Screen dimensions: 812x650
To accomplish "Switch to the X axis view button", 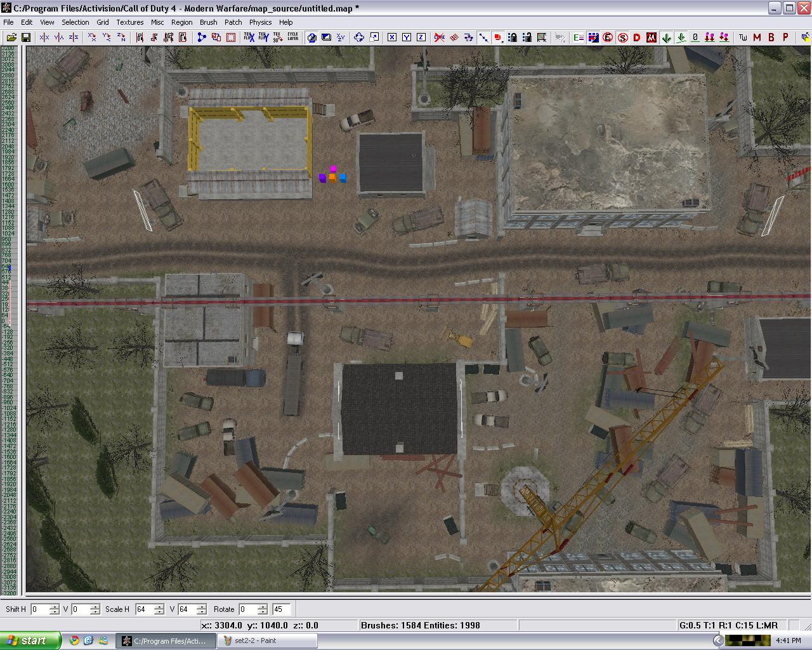I will tap(392, 37).
